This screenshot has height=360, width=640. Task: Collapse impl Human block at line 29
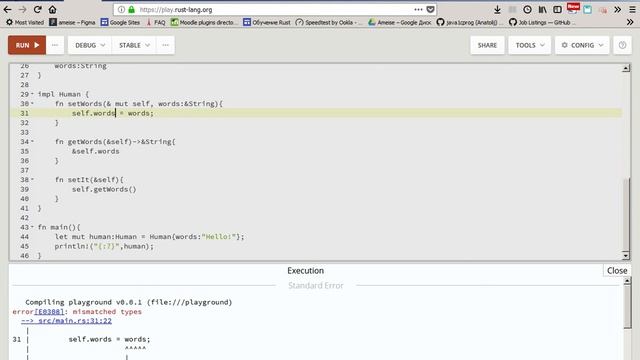tap(32, 94)
